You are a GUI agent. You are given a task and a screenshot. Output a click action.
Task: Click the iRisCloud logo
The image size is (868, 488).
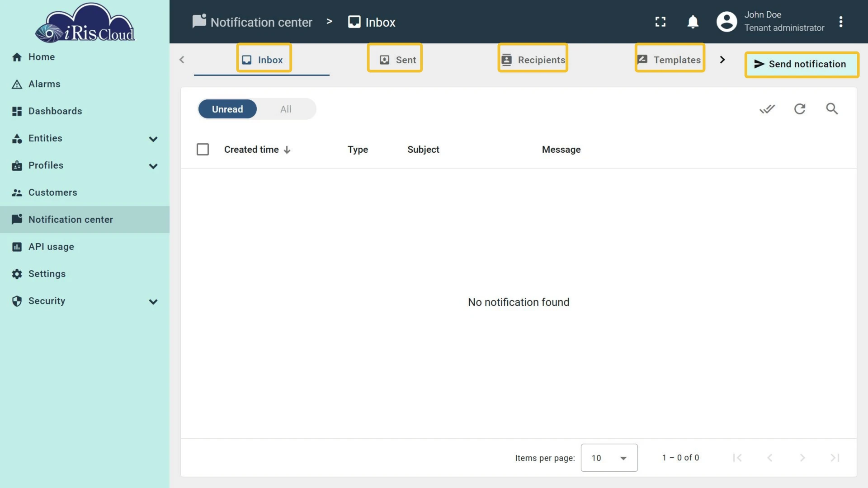point(85,23)
